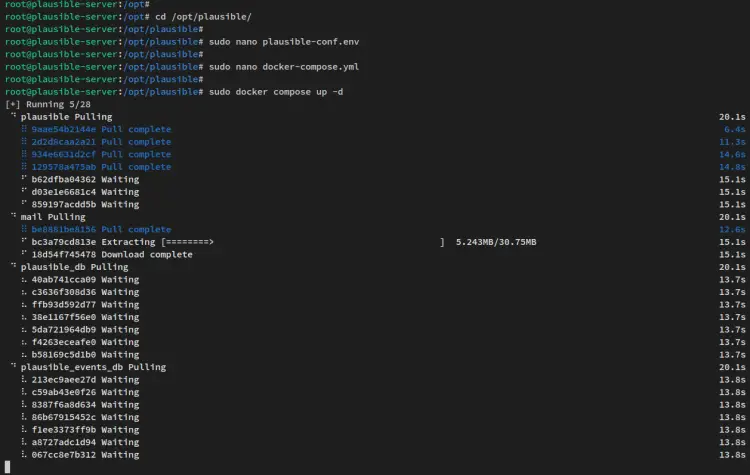The width and height of the screenshot is (750, 475).
Task: Click layer 38e1167f56e0 Waiting row
Action: [x=85, y=317]
